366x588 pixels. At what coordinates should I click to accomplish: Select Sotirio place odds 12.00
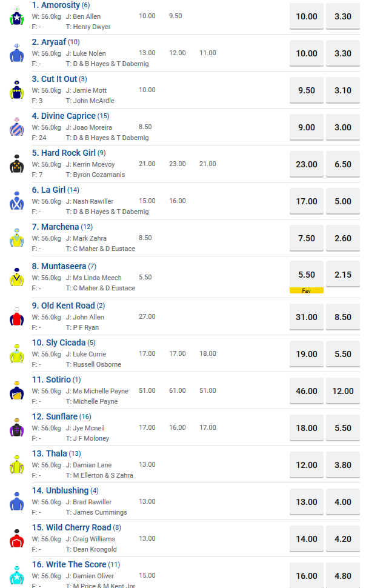342,391
